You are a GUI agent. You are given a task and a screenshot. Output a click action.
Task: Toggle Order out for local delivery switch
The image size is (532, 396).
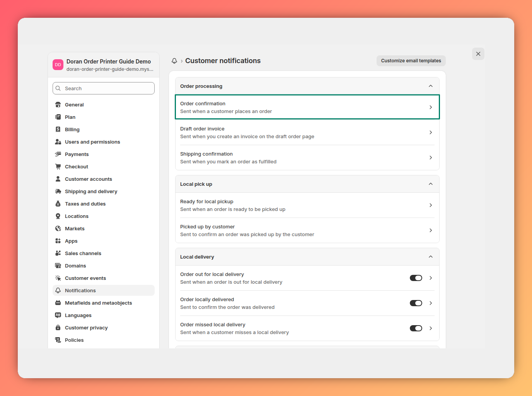[416, 278]
